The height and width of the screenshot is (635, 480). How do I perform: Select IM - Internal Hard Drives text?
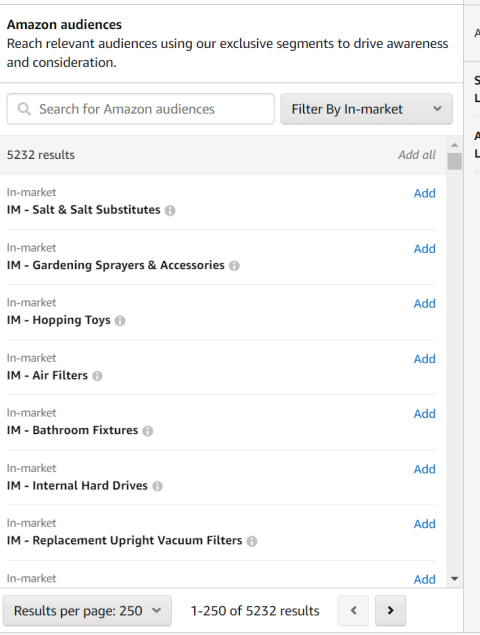(77, 486)
